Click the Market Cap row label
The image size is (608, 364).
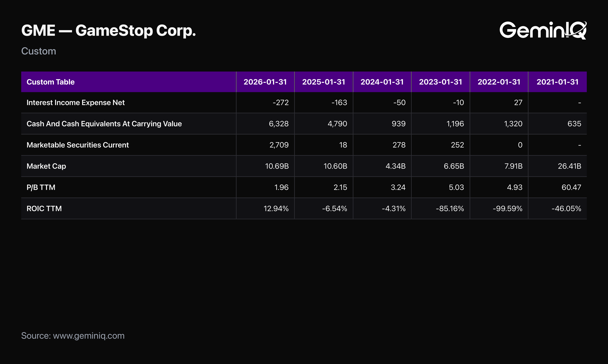46,166
